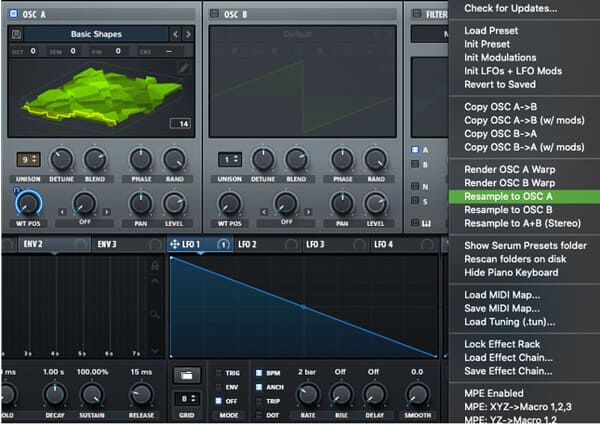
Task: Switch to ENV 3 tab
Action: [129, 244]
